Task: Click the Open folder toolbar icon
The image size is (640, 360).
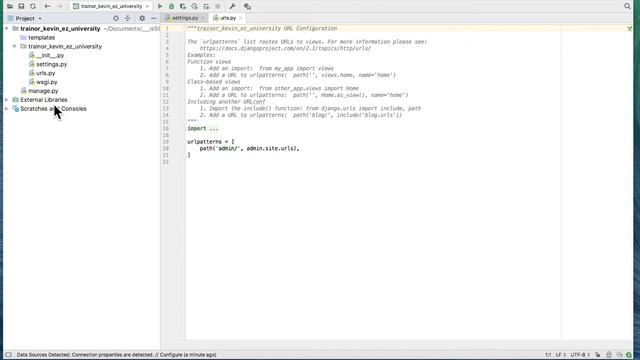Action: (10, 7)
